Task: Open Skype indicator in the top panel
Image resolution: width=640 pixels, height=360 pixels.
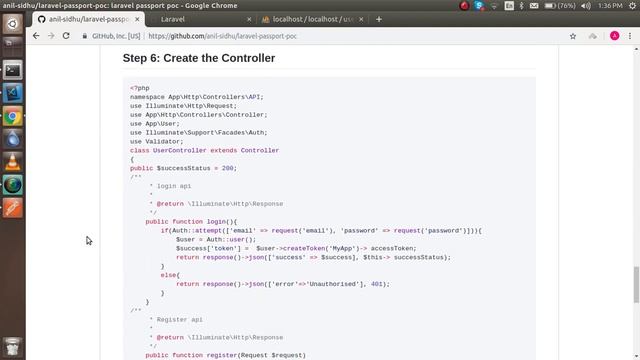Action: coord(479,6)
